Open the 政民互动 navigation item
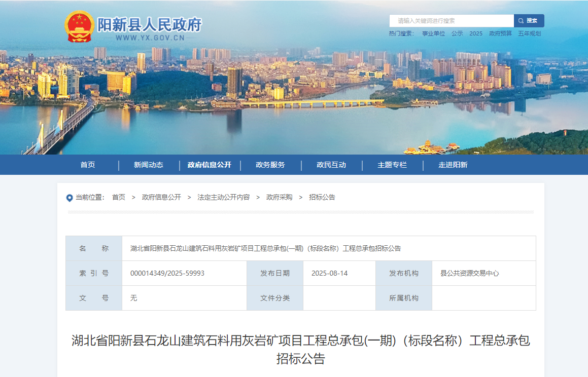The width and height of the screenshot is (588, 377). click(331, 165)
